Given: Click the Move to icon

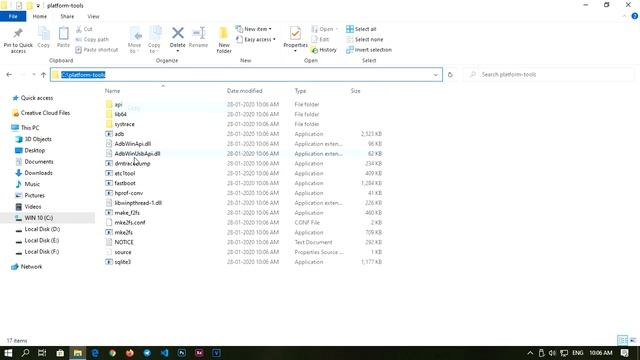Looking at the screenshot, I should pyautogui.click(x=134, y=33).
